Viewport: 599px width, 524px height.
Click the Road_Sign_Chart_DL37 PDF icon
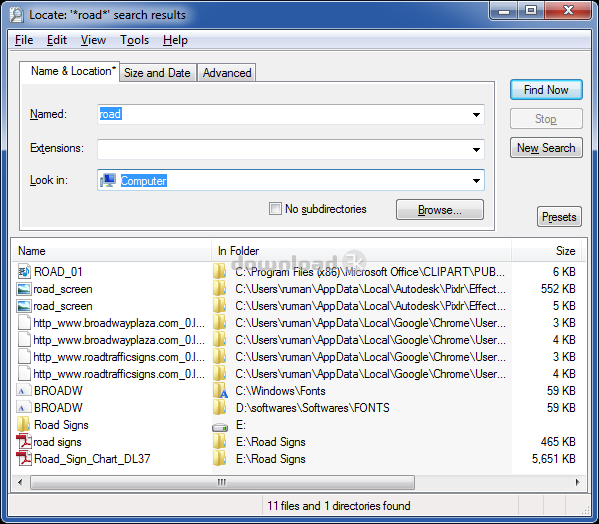24,458
